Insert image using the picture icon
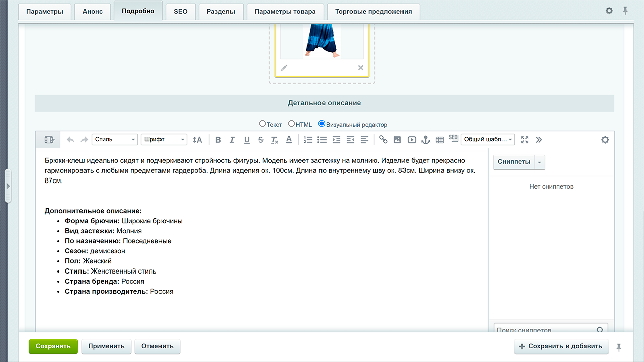The height and width of the screenshot is (362, 644). point(397,140)
